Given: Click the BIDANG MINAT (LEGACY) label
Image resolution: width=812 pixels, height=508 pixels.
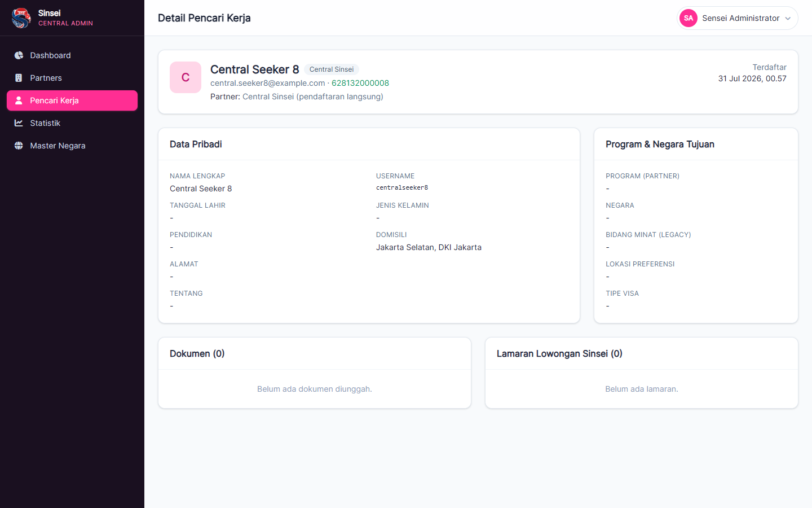Looking at the screenshot, I should 648,235.
